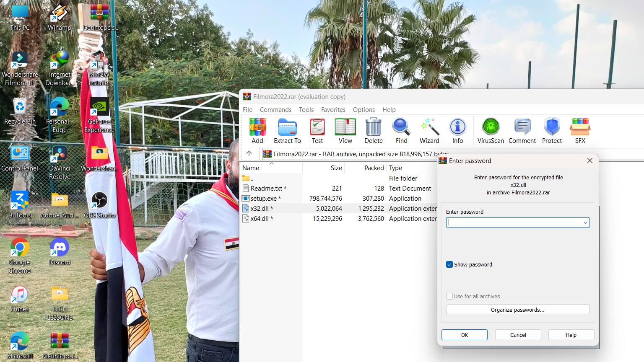Uncheck the Show password checkbox

[x=449, y=264]
